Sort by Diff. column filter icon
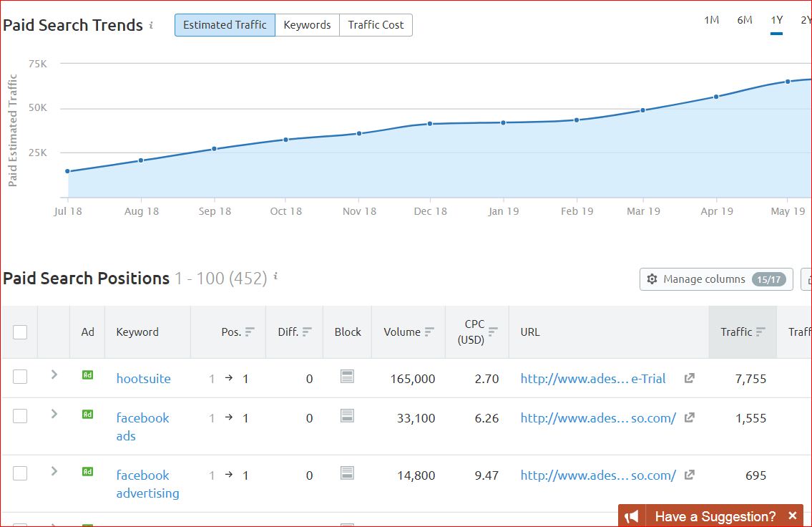 307,332
